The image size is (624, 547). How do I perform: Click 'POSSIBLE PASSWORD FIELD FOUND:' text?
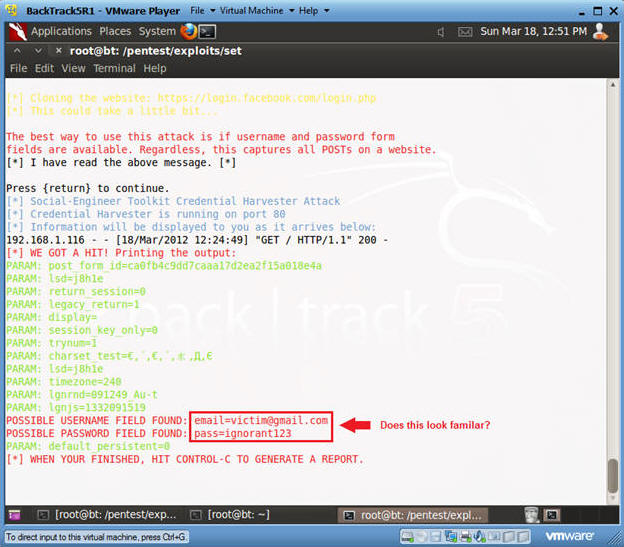point(96,433)
